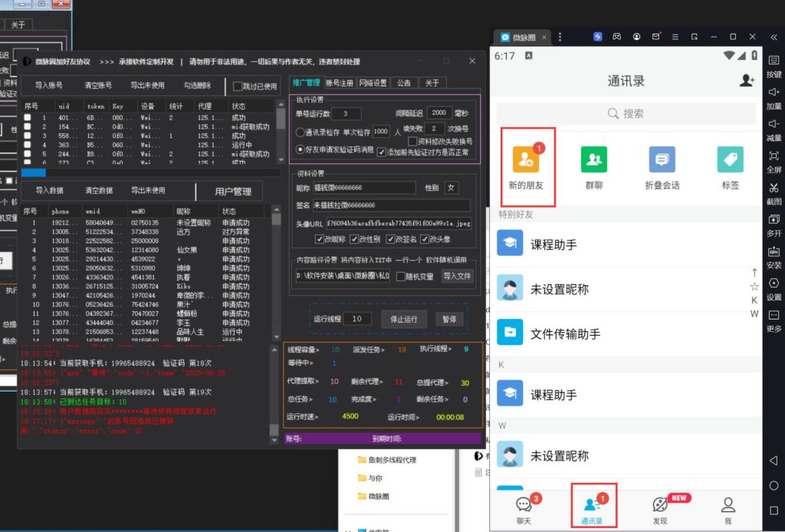
Task: Select the 通讯录检存 radio button
Action: 301,130
